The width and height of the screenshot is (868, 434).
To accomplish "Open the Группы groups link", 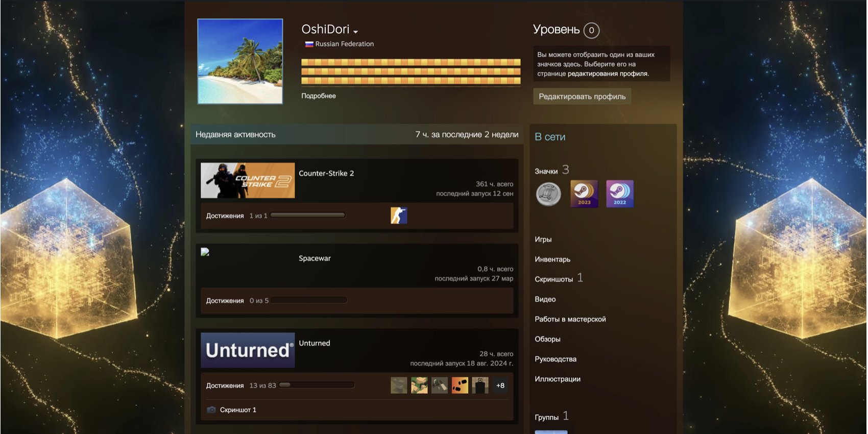I will (547, 417).
